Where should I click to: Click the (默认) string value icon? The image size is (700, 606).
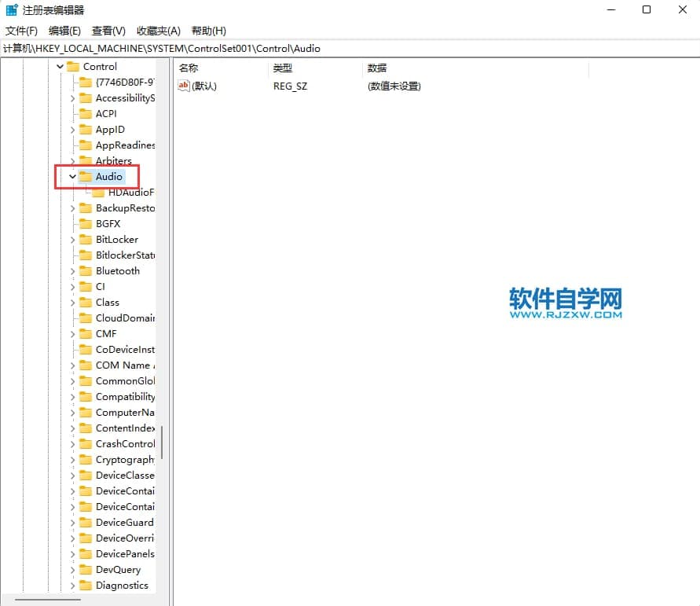(x=185, y=86)
